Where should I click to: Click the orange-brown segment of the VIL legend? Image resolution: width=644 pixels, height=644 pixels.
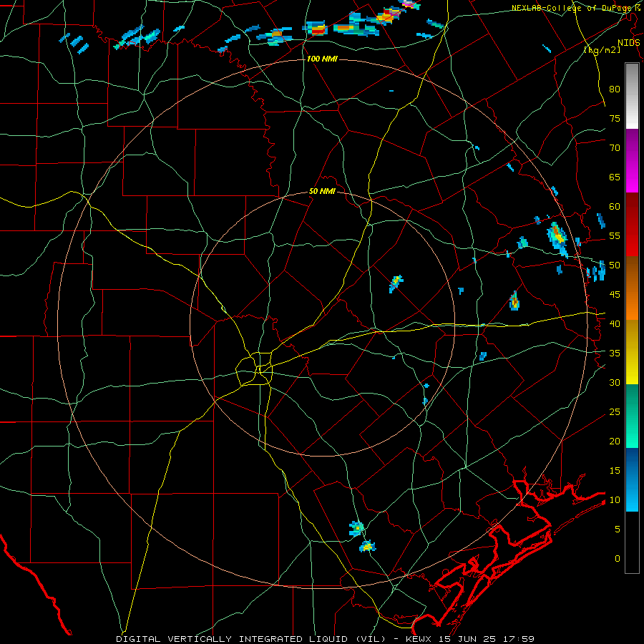click(632, 288)
